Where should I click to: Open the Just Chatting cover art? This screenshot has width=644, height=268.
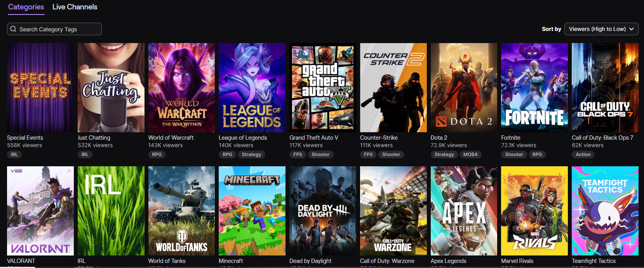(111, 88)
